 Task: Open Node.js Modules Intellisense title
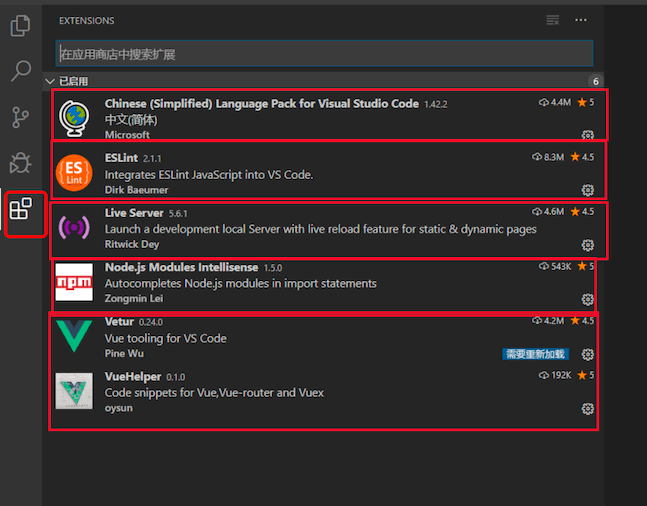click(x=182, y=267)
